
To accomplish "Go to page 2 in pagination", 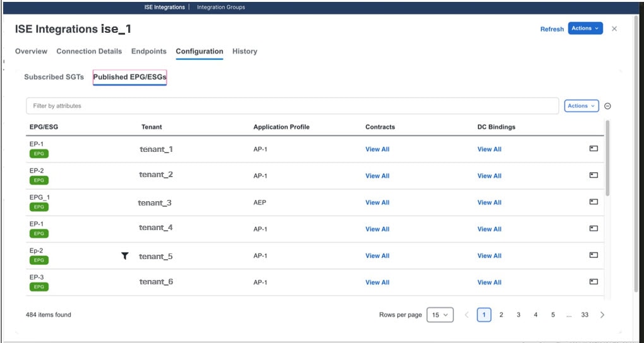I will click(x=501, y=315).
